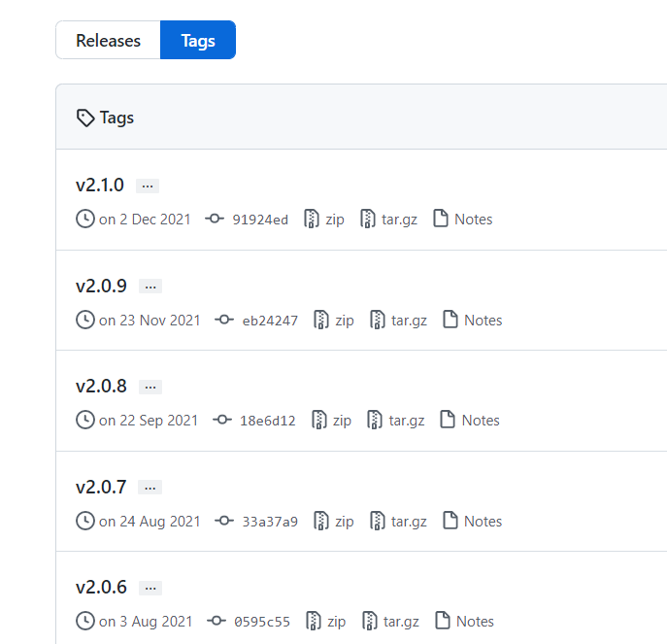Switch to the Releases tab
This screenshot has width=667, height=644.
coord(108,41)
